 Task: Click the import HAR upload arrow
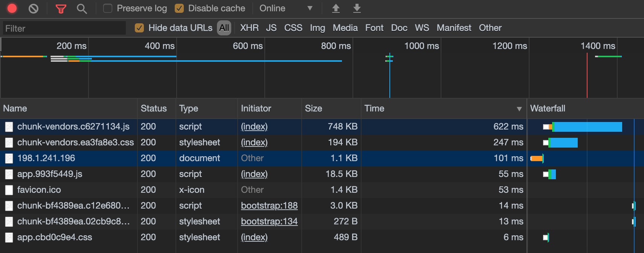pos(336,8)
